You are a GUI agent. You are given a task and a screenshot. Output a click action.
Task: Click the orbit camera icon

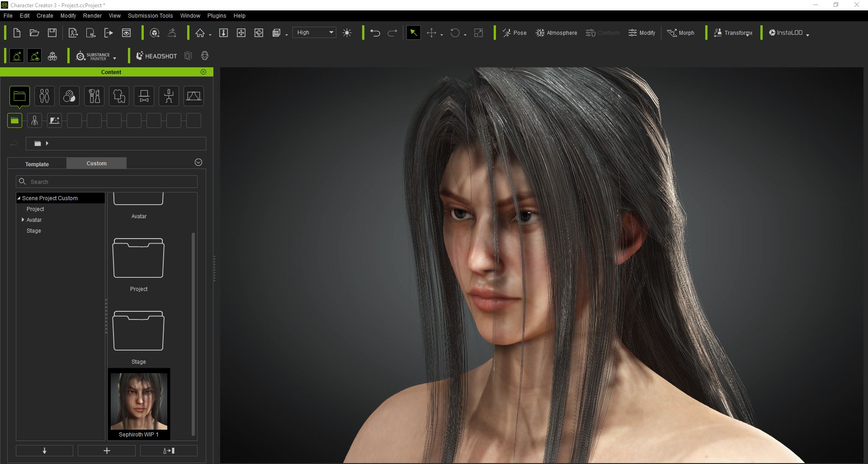click(x=259, y=33)
